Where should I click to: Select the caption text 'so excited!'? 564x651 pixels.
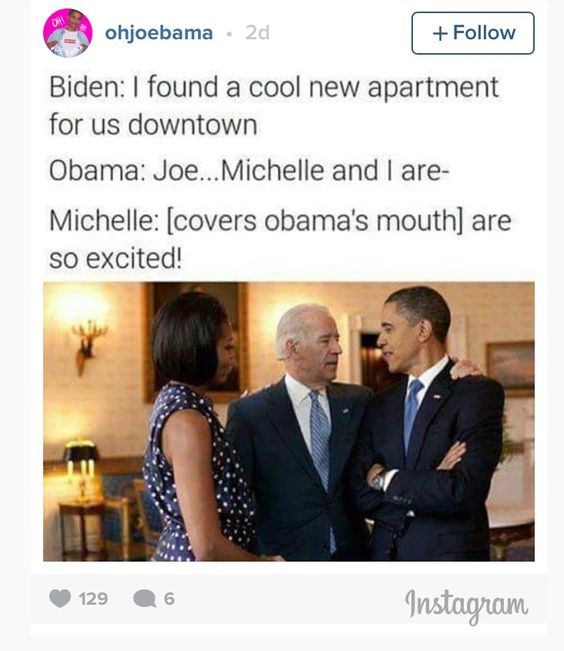115,259
